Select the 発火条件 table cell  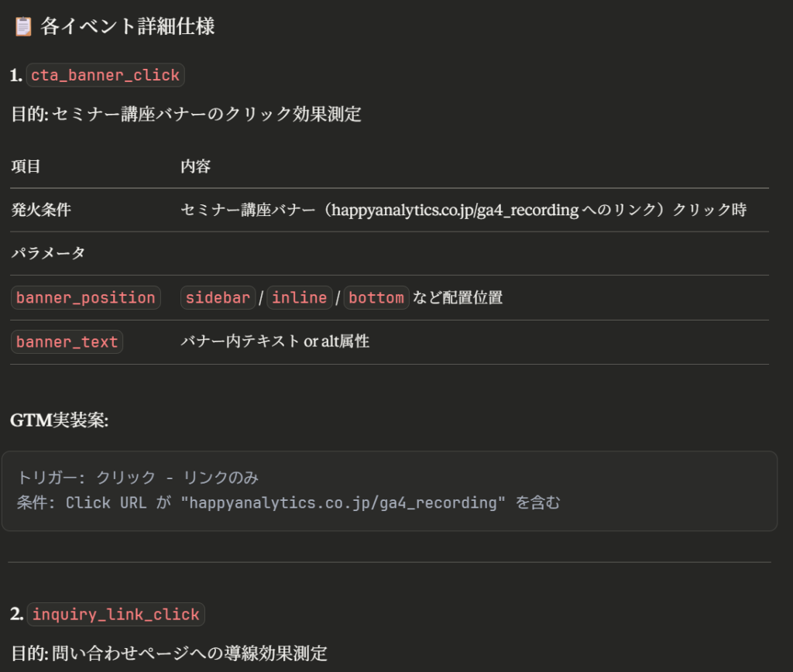[41, 210]
